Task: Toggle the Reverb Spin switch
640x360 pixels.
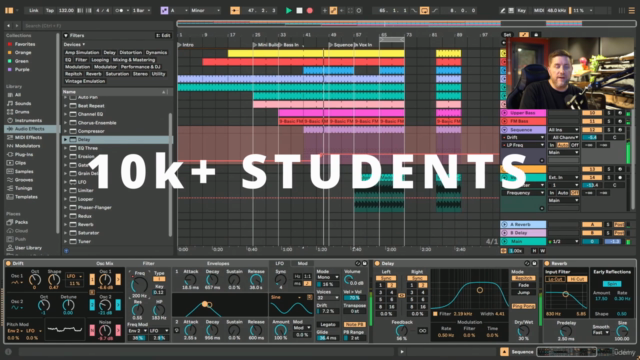Action: click(x=612, y=284)
